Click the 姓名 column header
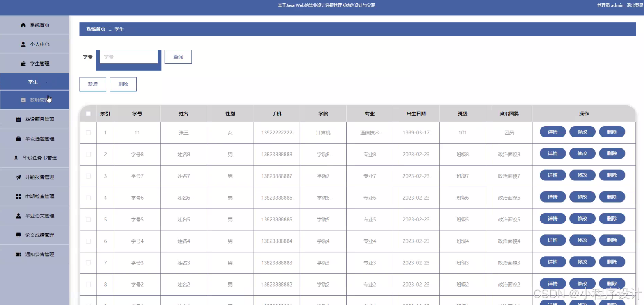 tap(184, 114)
